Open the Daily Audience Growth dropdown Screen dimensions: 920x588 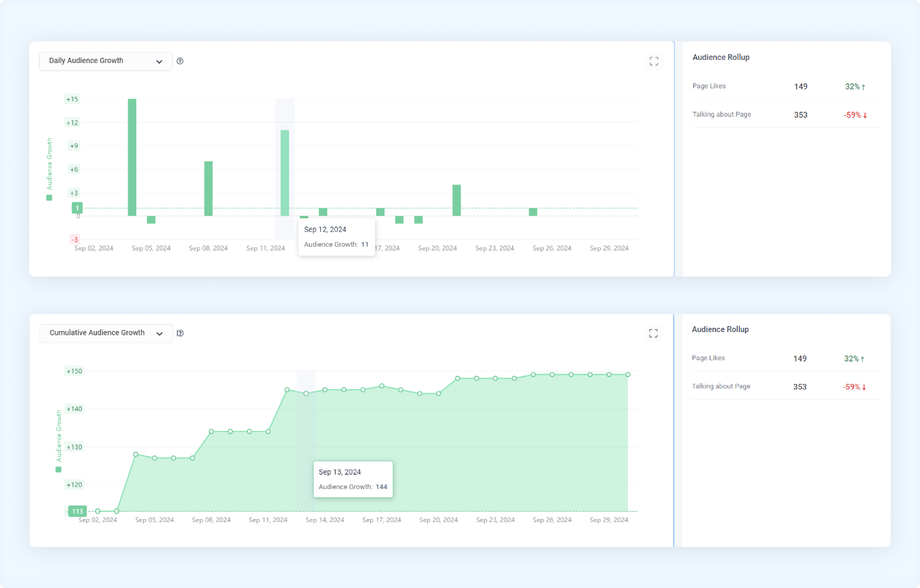point(106,61)
